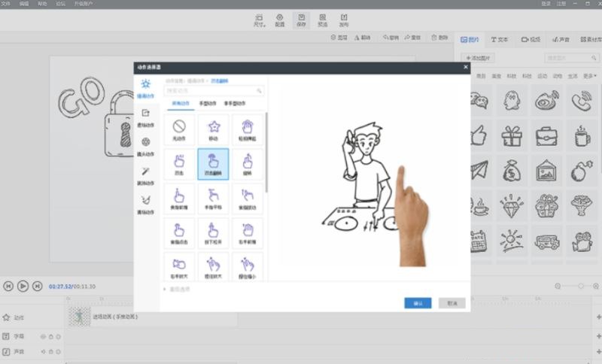This screenshot has height=364, width=602.
Task: Choose the star-shaped move action
Action: [213, 129]
